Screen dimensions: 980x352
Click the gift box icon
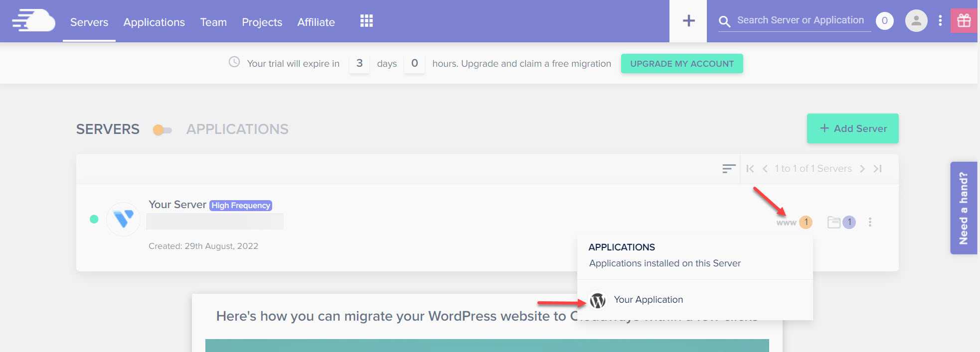(964, 21)
